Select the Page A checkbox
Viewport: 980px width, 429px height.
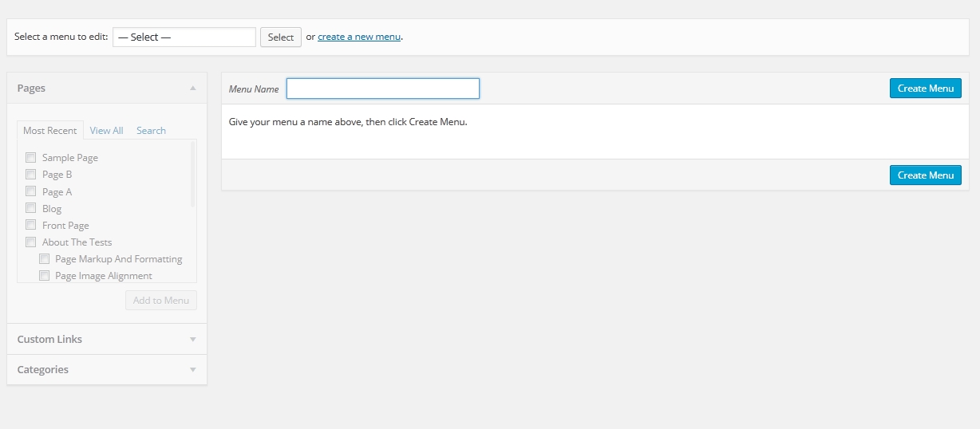(31, 191)
